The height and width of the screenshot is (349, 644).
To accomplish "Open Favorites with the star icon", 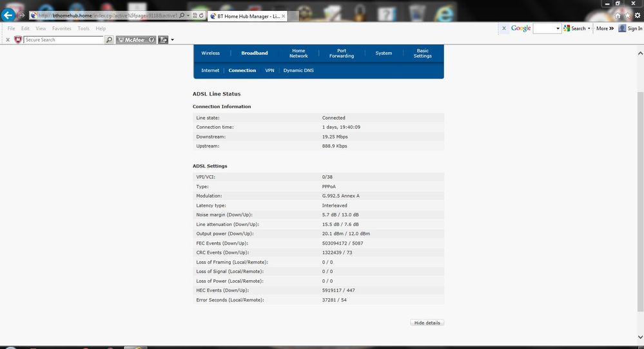I will pyautogui.click(x=627, y=15).
